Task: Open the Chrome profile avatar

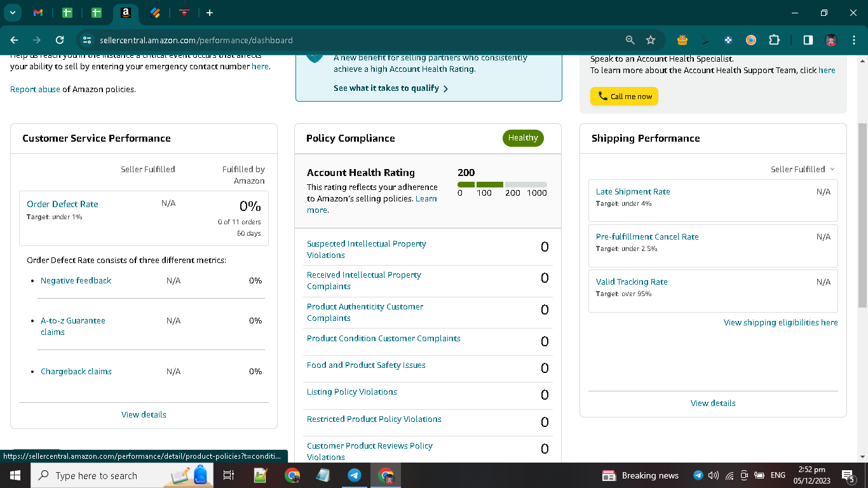Action: tap(831, 40)
